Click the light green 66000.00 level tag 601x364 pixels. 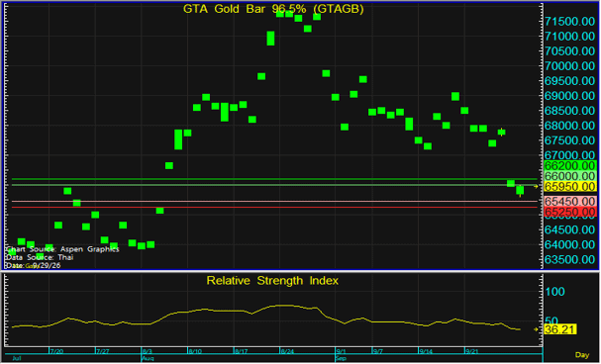pos(570,176)
